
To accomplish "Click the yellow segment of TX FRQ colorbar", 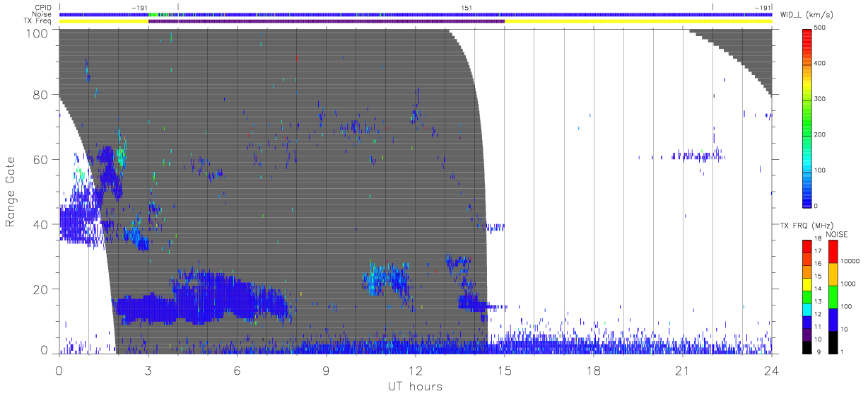I will click(x=807, y=284).
